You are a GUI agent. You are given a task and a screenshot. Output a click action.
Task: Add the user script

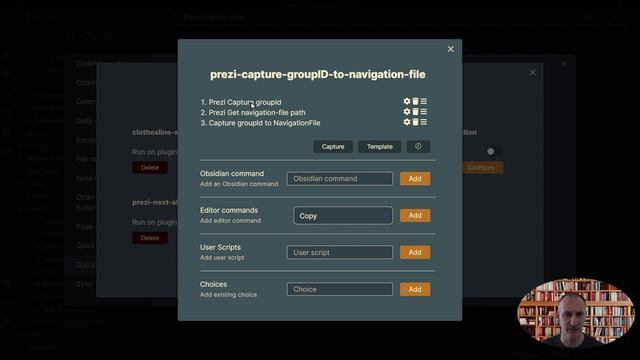point(415,252)
